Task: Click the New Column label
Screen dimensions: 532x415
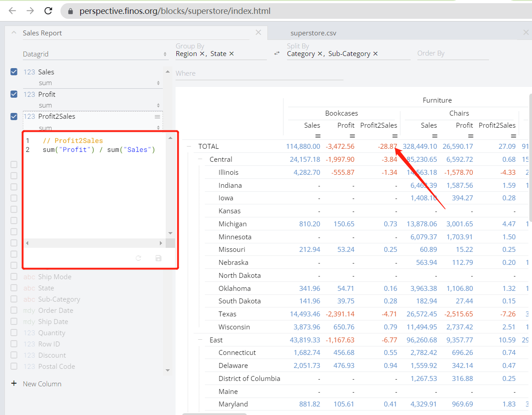Action: (42, 384)
